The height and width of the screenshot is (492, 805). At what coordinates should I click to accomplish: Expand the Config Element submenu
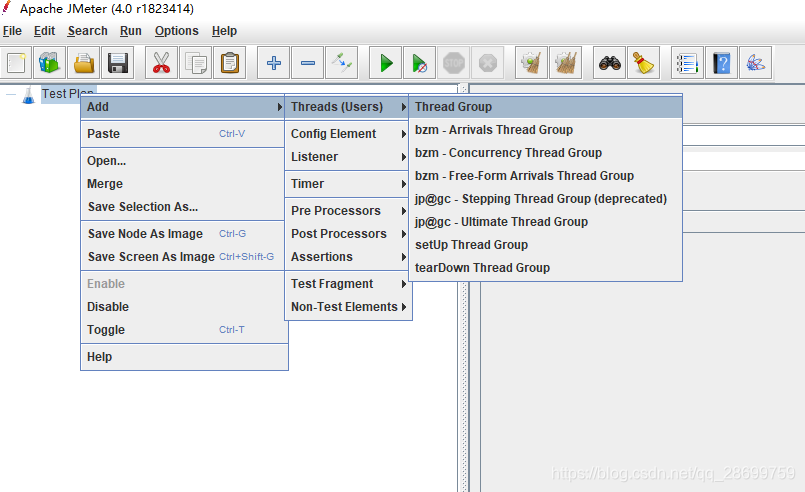347,134
